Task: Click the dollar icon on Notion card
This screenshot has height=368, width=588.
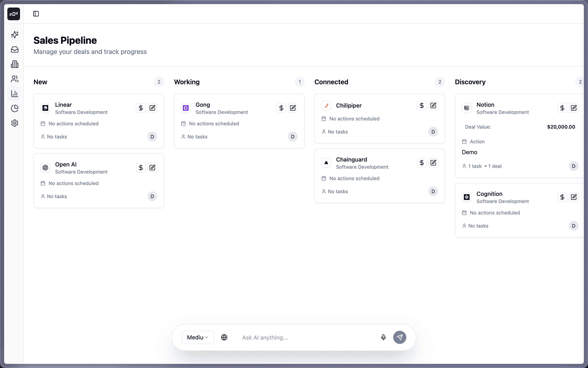Action: pos(562,108)
